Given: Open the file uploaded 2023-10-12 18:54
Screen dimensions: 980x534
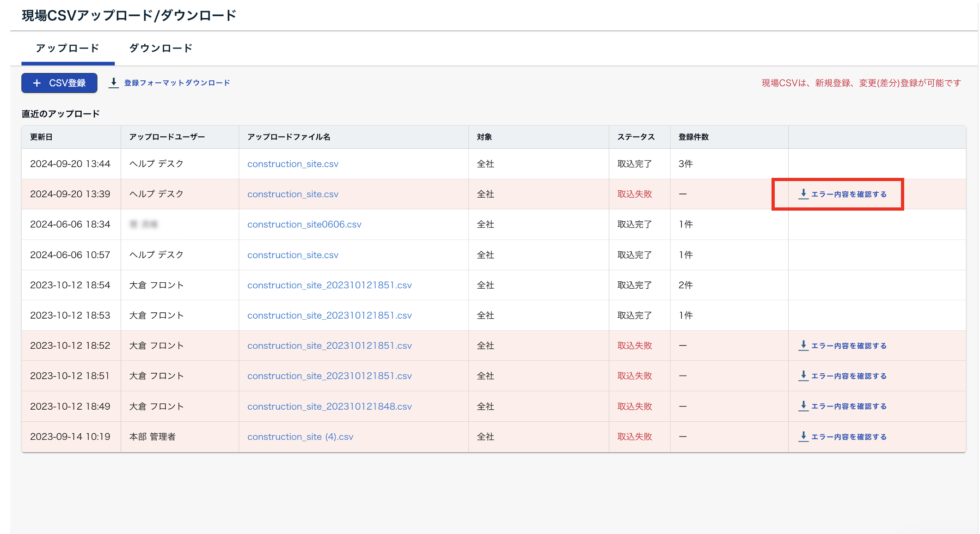Looking at the screenshot, I should (x=330, y=285).
